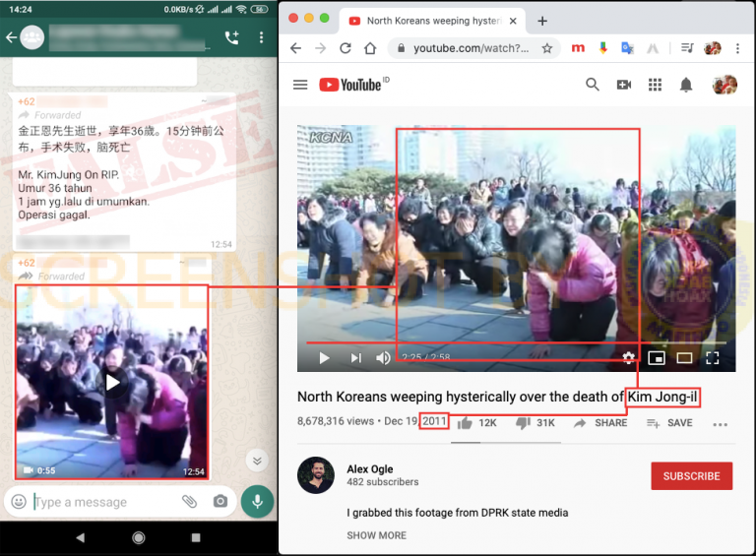Click the 8,678,316 views text
The width and height of the screenshot is (756, 556).
(x=336, y=421)
